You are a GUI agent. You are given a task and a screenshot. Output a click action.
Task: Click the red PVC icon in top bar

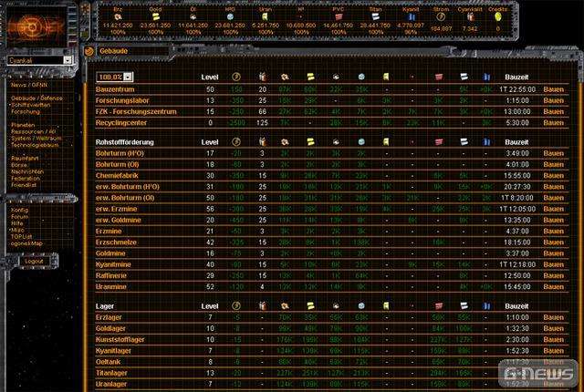(339, 16)
